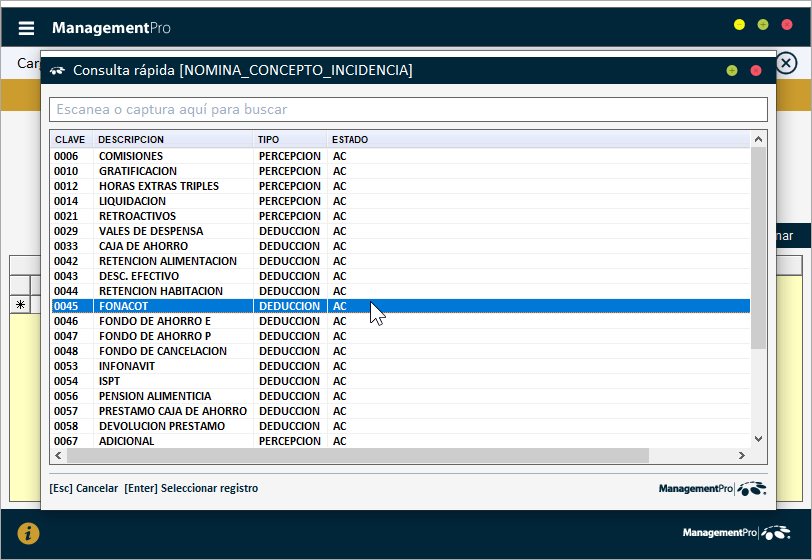Click the horizontal scrollbar left arrow
This screenshot has width=812, height=560.
(x=58, y=455)
